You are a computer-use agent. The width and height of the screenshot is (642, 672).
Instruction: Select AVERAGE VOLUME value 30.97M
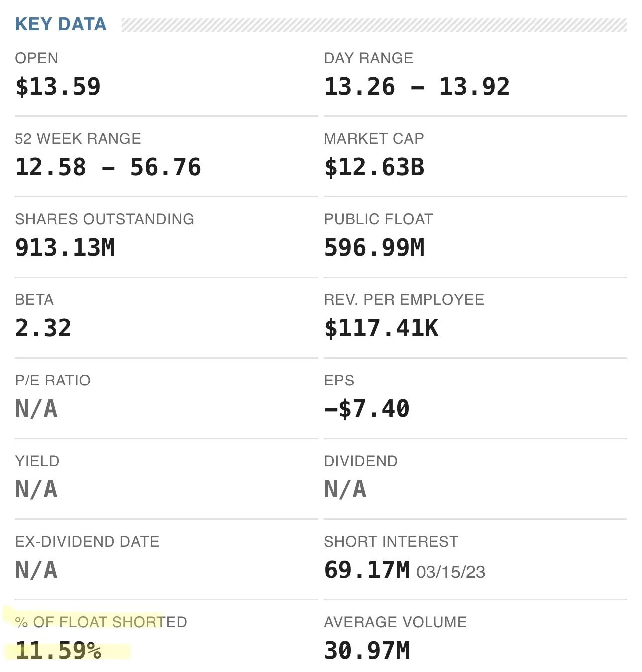[x=367, y=651]
